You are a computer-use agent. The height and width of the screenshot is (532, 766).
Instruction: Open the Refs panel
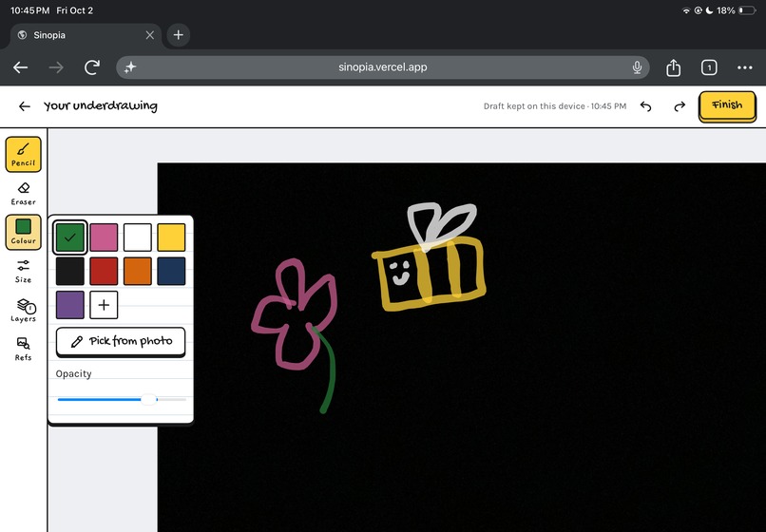[x=23, y=349]
